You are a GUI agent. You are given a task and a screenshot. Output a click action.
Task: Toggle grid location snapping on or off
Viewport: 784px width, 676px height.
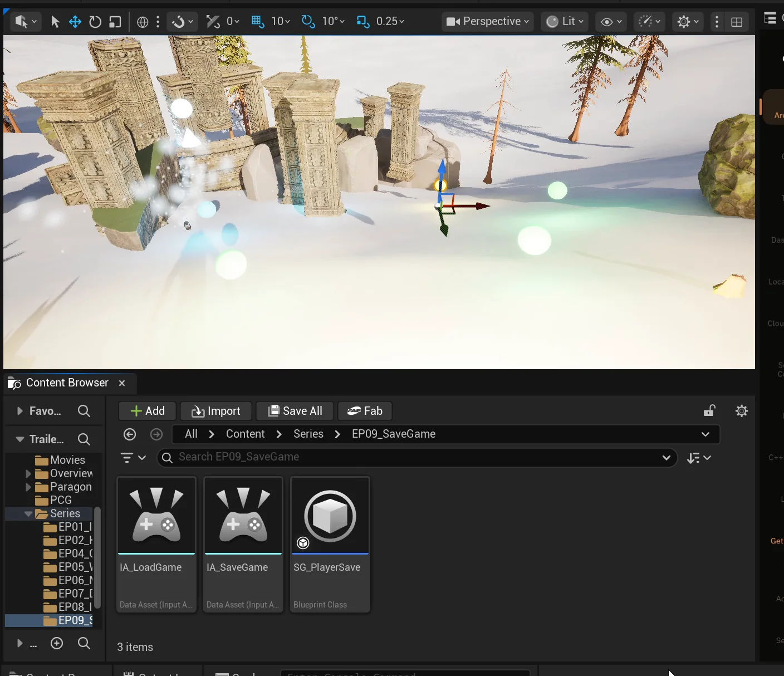(257, 22)
